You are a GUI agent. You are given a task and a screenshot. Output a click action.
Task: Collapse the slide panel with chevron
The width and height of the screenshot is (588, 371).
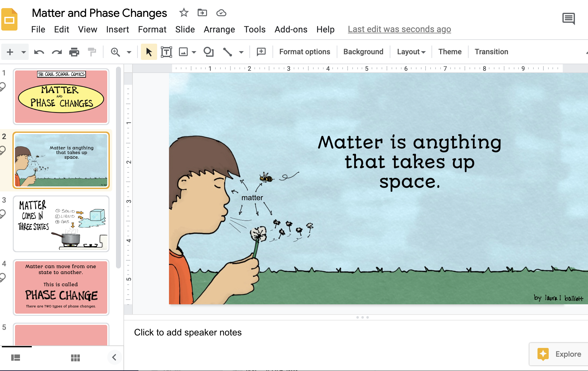pyautogui.click(x=114, y=357)
